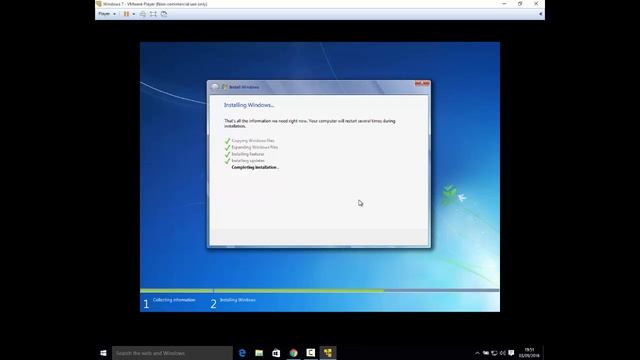This screenshot has width=640, height=360.
Task: Click the Unity mode toolbar icon
Action: pyautogui.click(x=164, y=14)
